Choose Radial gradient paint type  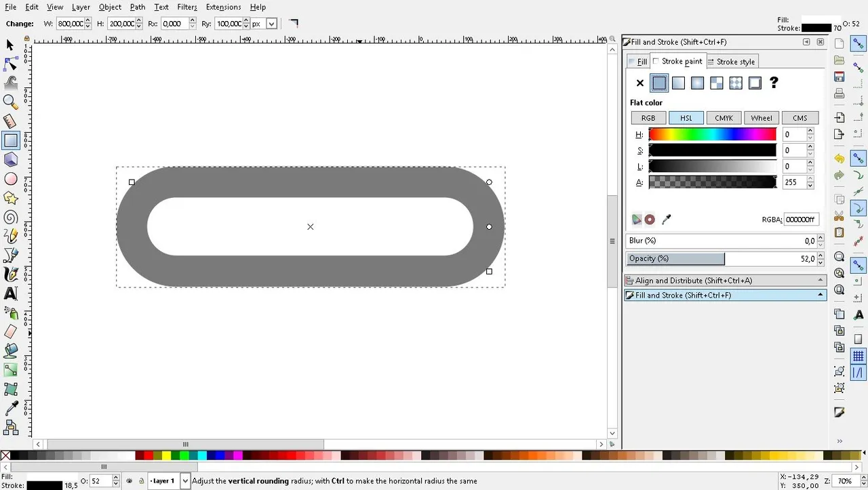point(697,83)
